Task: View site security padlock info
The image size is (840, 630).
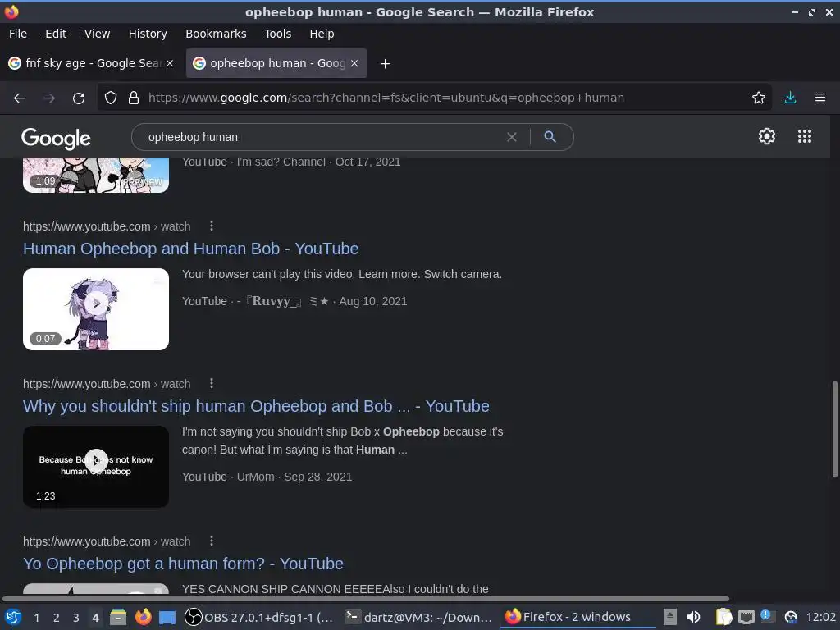Action: 134,98
